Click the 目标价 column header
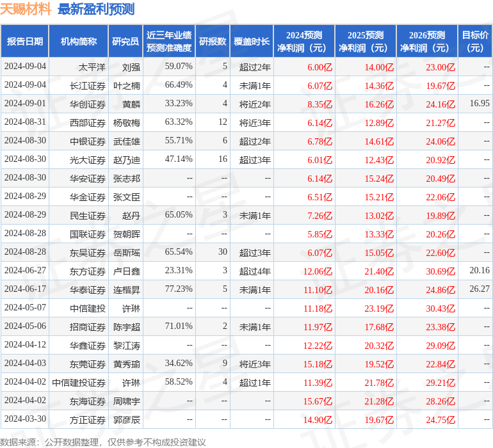Screen dimensions: 493x448 475,42
